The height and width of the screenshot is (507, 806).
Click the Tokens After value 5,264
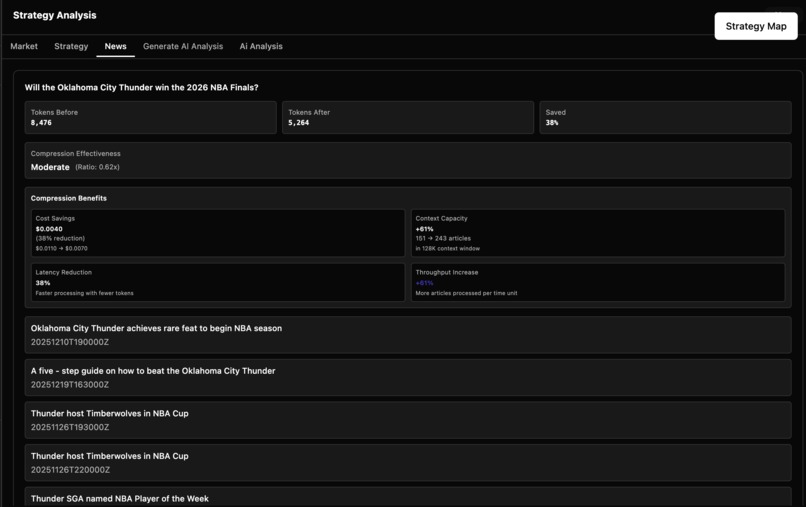[299, 123]
